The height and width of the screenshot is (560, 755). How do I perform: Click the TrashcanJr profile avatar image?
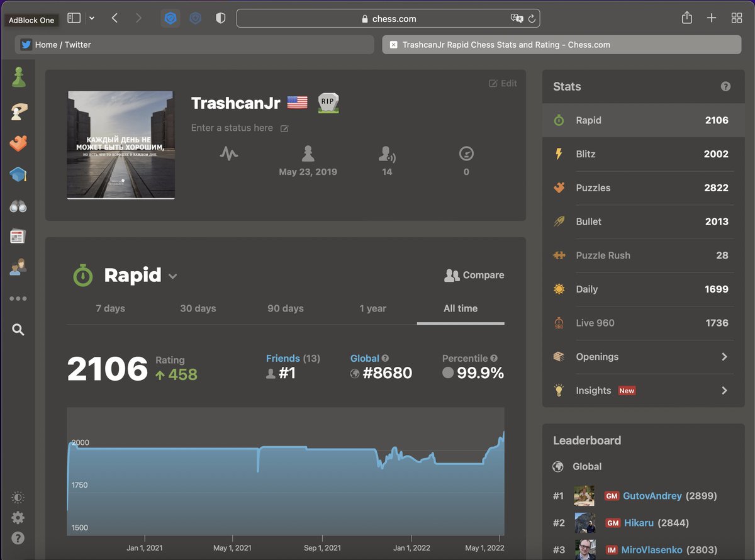pyautogui.click(x=120, y=145)
